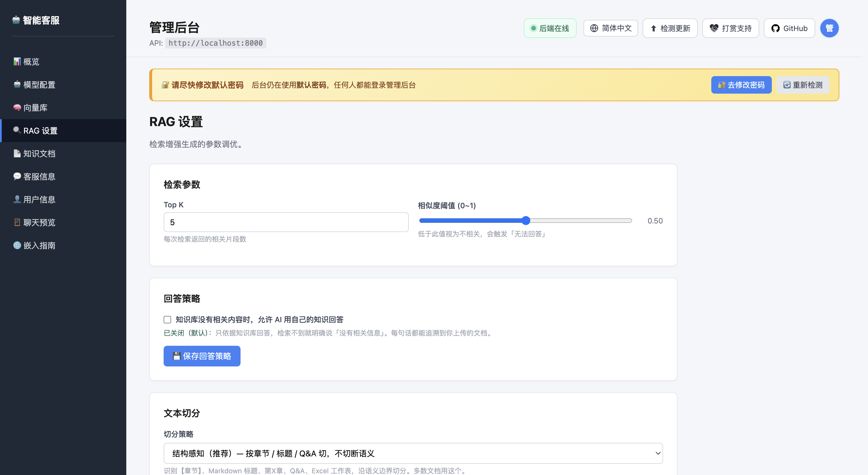Click the bar chart icon for 概览
Screen dimensions: 868x475
(17, 61)
